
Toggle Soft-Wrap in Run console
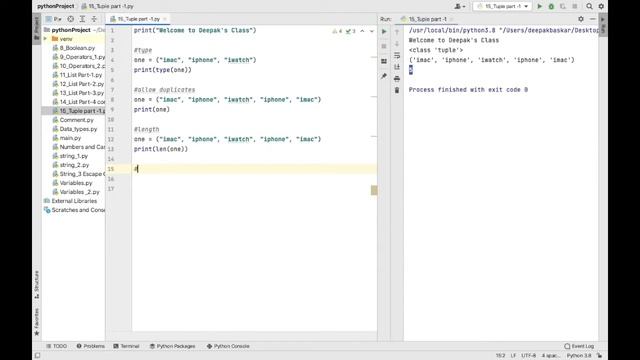pos(397,55)
